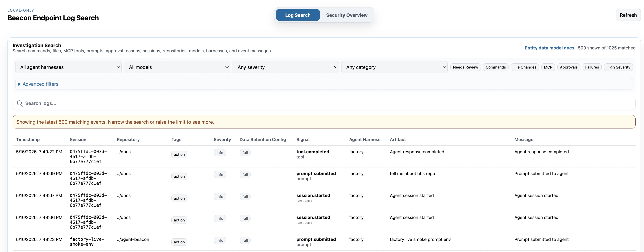The image size is (644, 252).
Task: Click the 'tell me about htis repo' artifact
Action: click(x=412, y=174)
